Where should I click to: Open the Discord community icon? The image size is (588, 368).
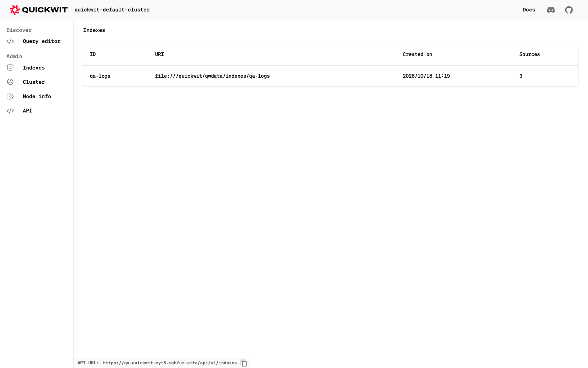coord(551,10)
